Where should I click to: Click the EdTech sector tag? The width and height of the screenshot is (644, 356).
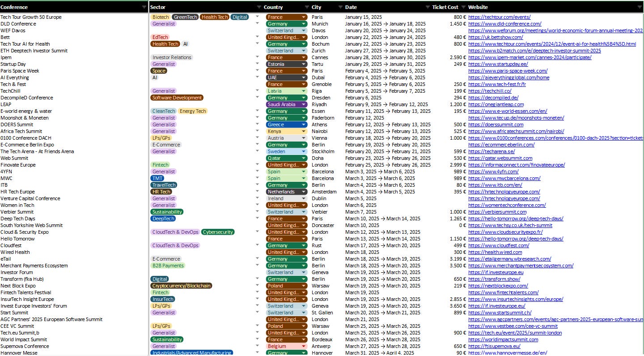click(160, 37)
